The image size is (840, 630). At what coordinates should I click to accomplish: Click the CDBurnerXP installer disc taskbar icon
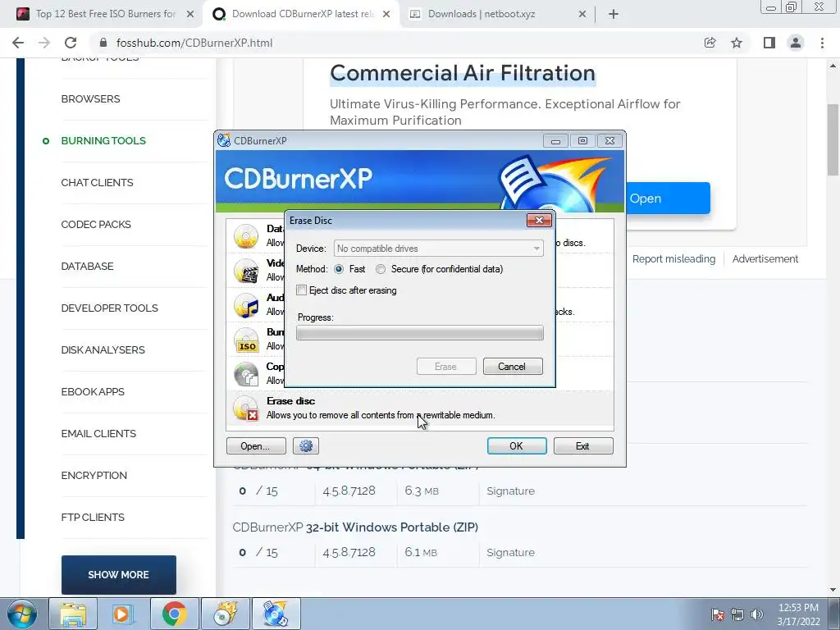click(x=225, y=614)
